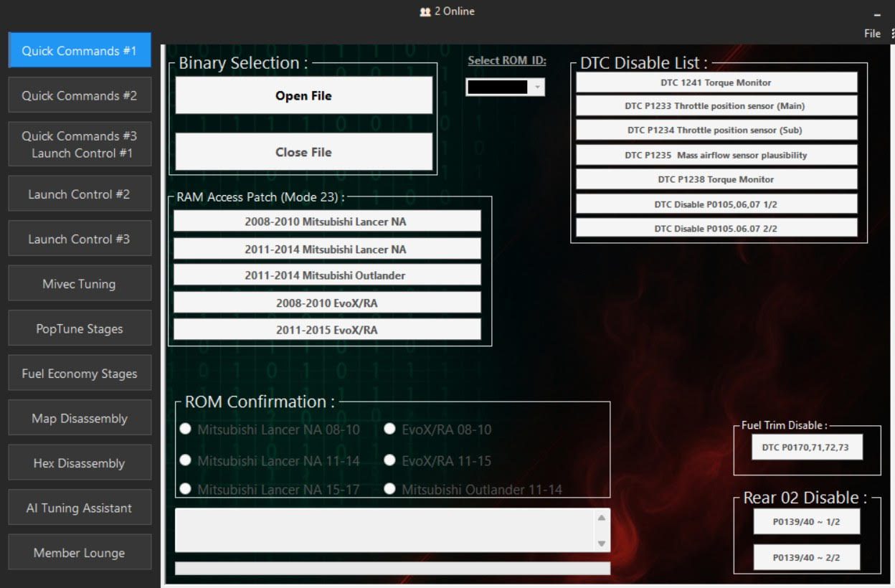Choose Mitsubishi Outlander 11-14 radio option
The height and width of the screenshot is (588, 895).
pos(390,489)
